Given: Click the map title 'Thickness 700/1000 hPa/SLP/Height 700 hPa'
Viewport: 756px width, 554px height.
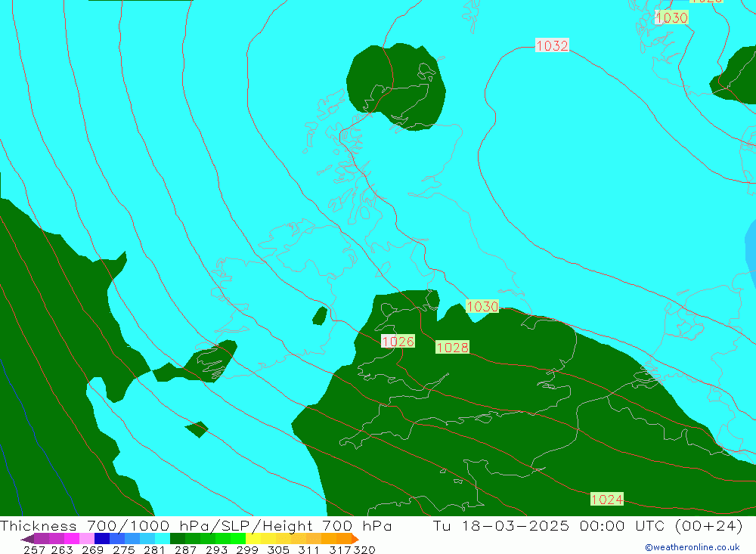Looking at the screenshot, I should [196, 525].
